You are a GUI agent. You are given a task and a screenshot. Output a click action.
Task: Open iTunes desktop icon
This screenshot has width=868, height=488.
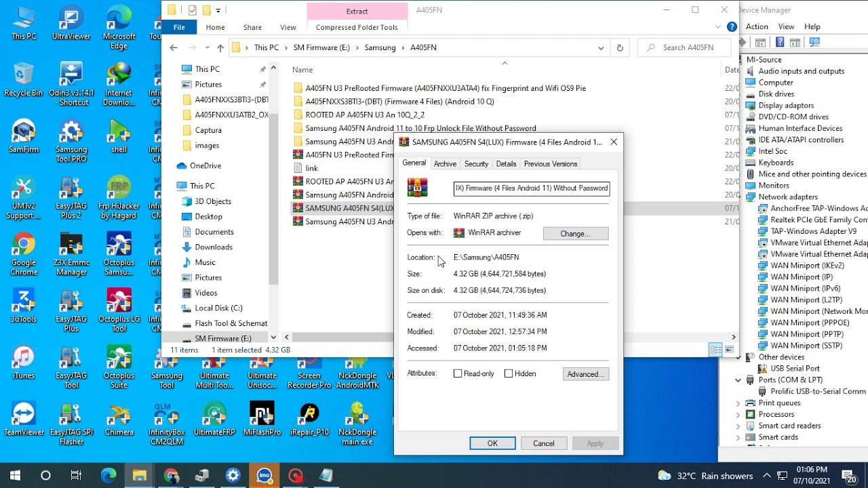pyautogui.click(x=24, y=364)
